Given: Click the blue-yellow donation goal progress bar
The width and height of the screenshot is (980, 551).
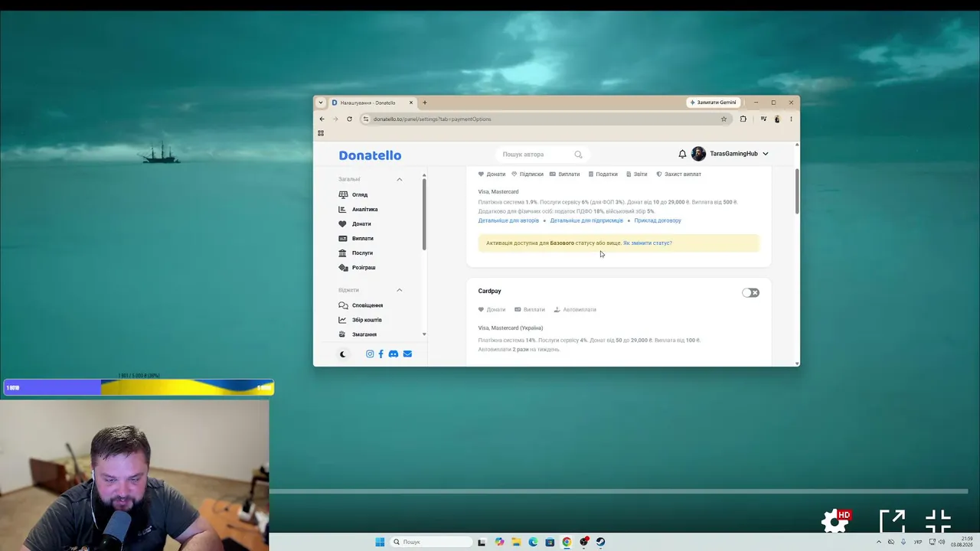Looking at the screenshot, I should coord(139,387).
